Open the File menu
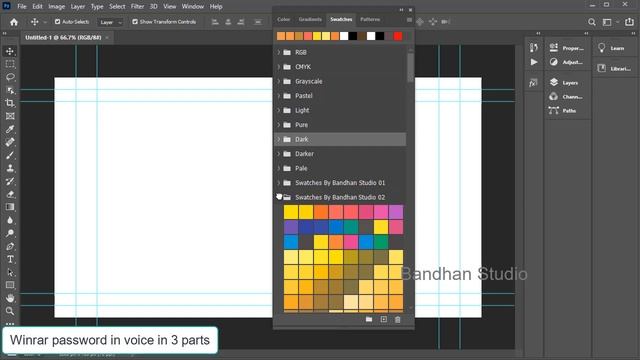The width and height of the screenshot is (640, 360). pos(22,7)
